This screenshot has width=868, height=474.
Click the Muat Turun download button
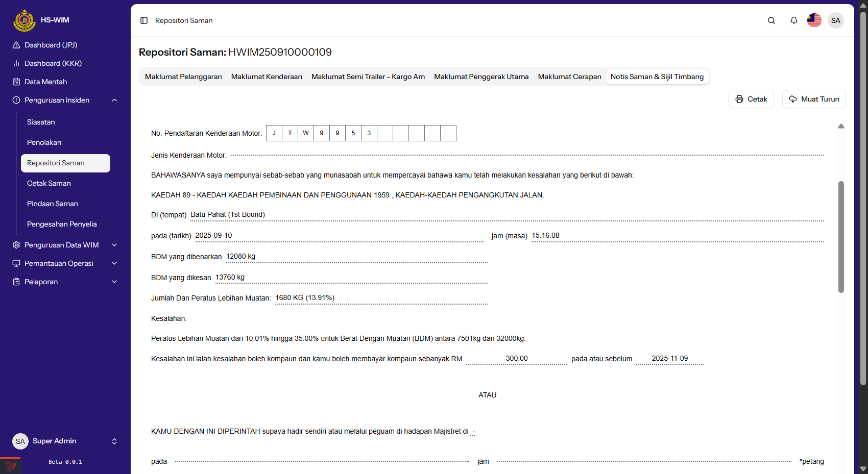[814, 99]
